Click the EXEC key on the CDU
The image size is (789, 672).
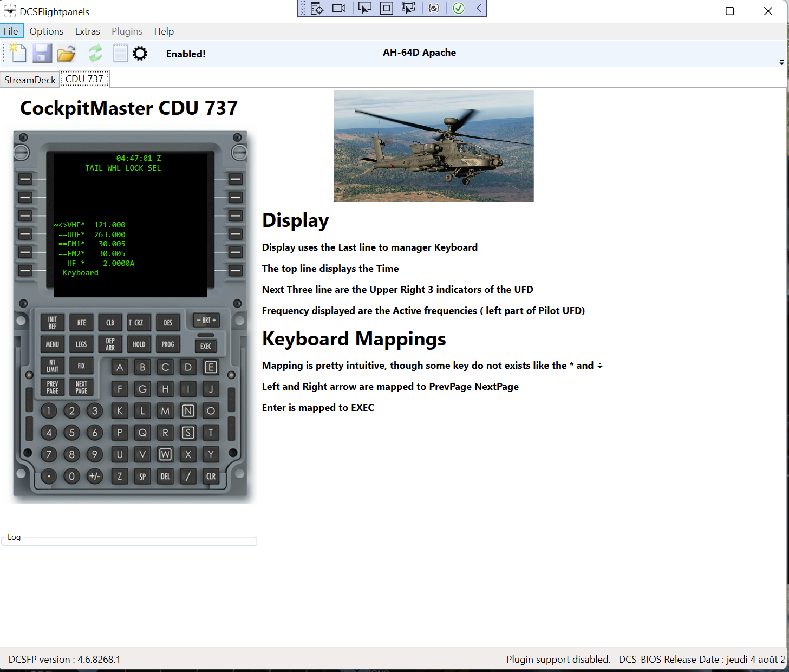[x=206, y=346]
